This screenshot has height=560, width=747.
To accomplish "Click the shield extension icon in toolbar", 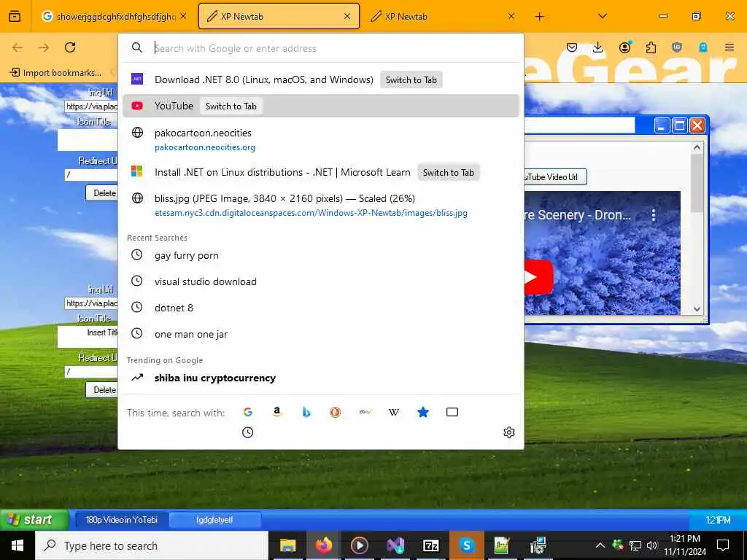I will pos(677,47).
